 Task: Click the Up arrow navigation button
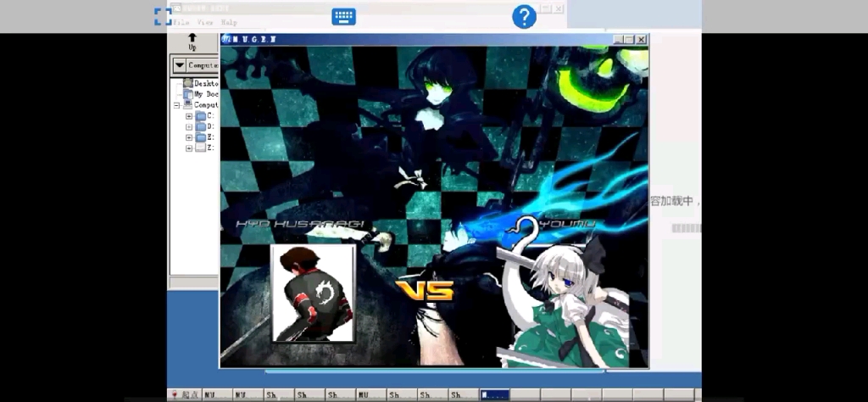click(192, 42)
